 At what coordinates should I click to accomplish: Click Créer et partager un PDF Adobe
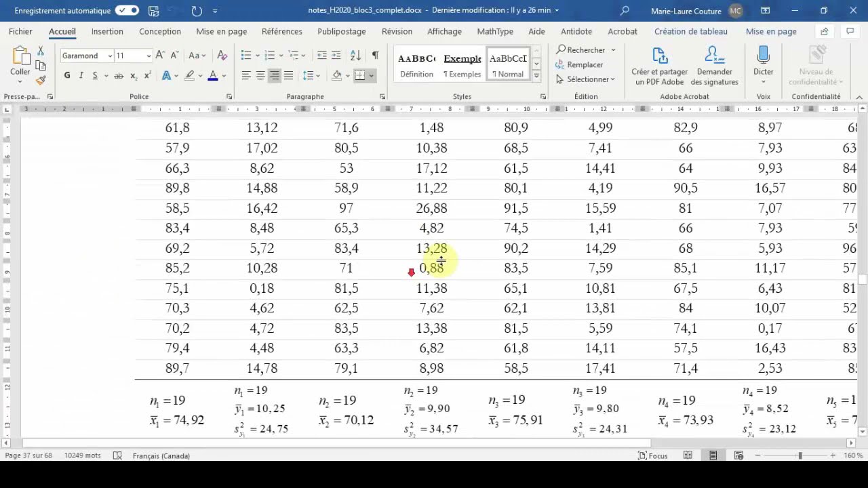pos(659,66)
